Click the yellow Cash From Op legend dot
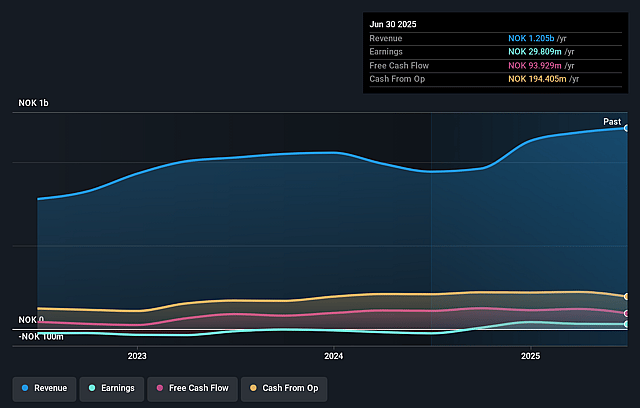640x408 pixels. [254, 387]
